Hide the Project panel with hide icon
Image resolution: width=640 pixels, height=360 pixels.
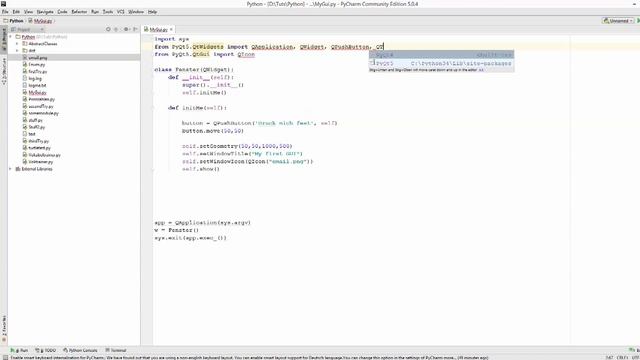tap(135, 29)
